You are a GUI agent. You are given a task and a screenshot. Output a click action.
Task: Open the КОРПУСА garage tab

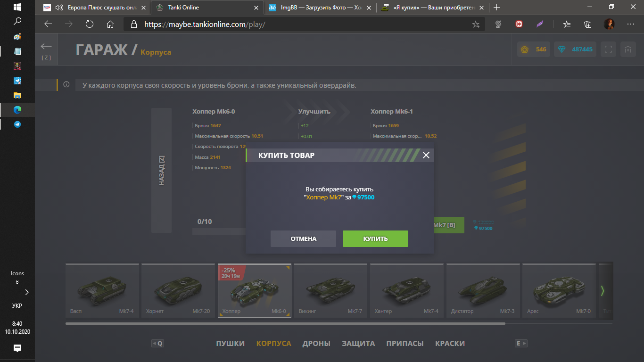click(x=274, y=344)
